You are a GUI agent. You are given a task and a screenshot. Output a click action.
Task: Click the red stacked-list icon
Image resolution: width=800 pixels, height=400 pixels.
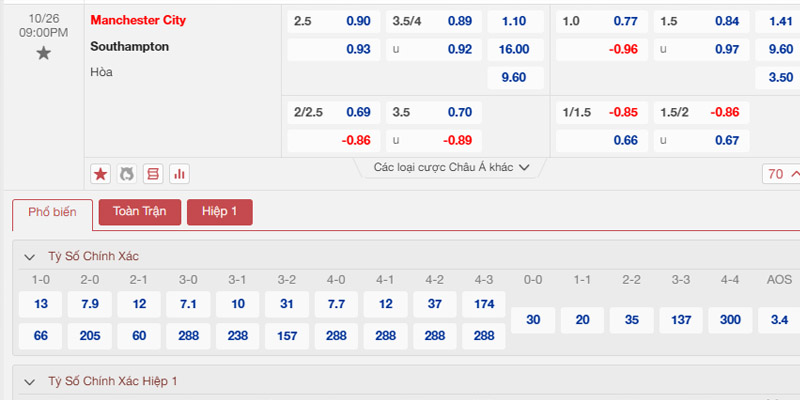pyautogui.click(x=153, y=174)
